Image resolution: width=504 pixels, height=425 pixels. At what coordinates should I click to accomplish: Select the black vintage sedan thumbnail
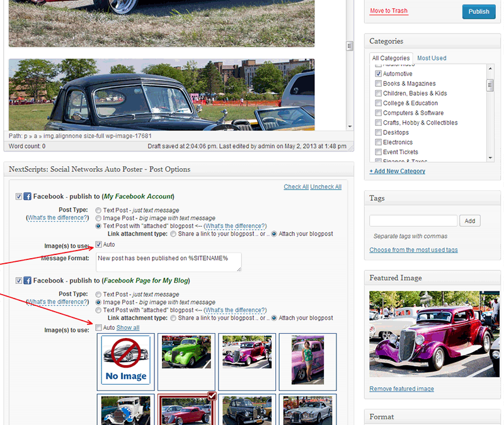[247, 411]
